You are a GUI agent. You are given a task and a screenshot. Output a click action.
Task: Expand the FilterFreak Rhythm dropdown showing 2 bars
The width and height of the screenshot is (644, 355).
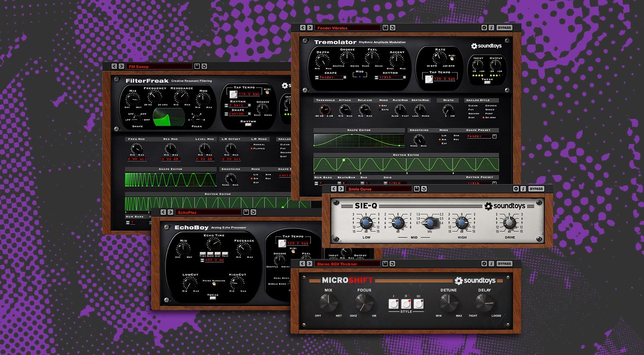coord(250,105)
